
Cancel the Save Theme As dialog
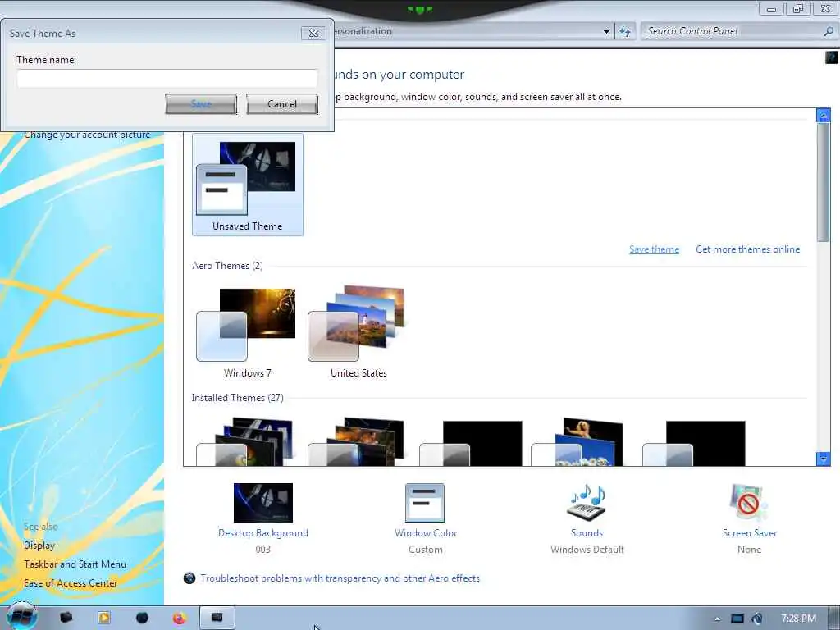click(282, 104)
